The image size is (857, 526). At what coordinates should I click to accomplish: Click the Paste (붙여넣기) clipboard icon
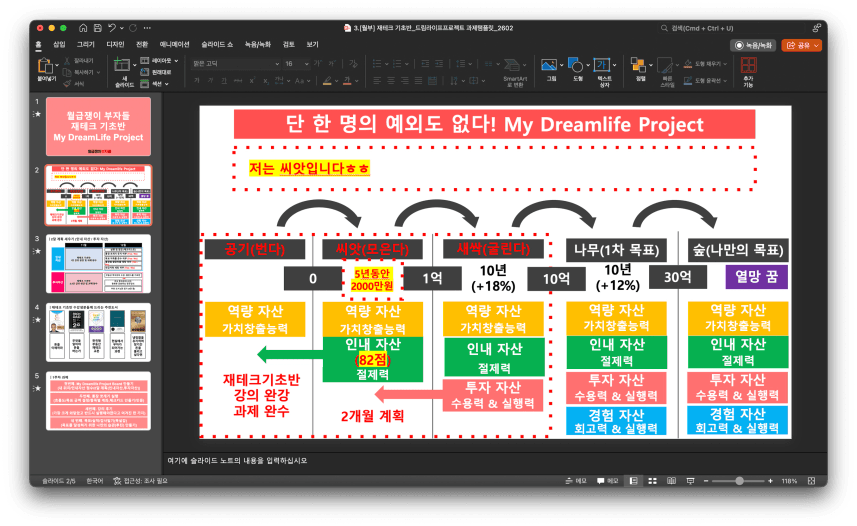point(47,68)
